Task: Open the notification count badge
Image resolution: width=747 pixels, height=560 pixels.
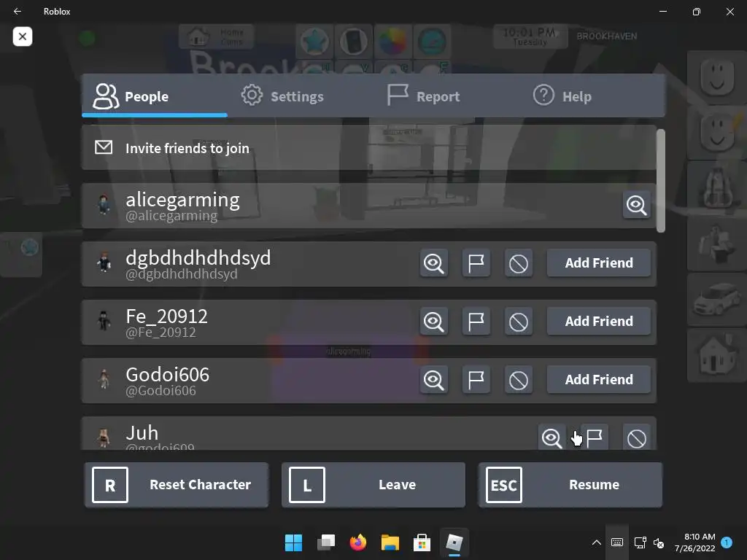Action: click(x=727, y=542)
